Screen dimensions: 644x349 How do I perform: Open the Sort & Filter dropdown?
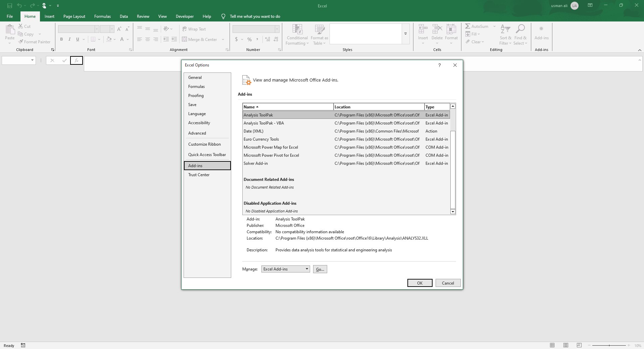505,35
